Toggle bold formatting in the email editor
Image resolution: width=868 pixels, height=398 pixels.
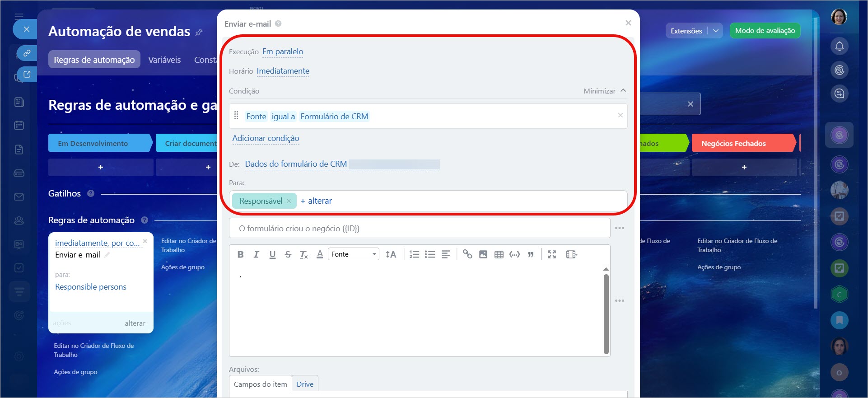pyautogui.click(x=241, y=254)
